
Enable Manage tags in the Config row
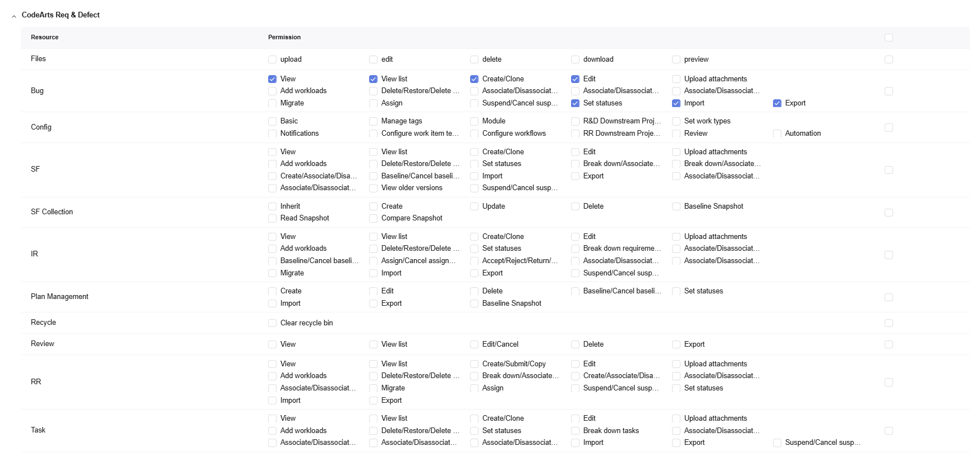(x=373, y=121)
